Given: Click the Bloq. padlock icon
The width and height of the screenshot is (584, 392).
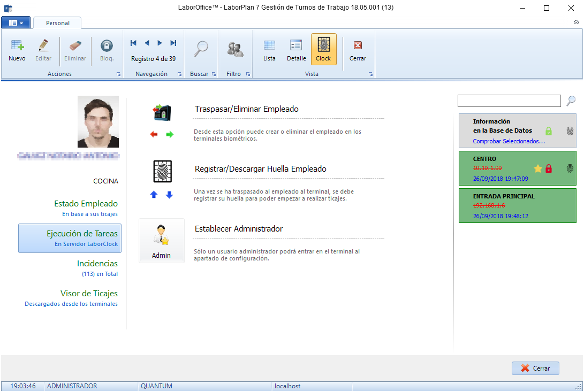Looking at the screenshot, I should (107, 46).
